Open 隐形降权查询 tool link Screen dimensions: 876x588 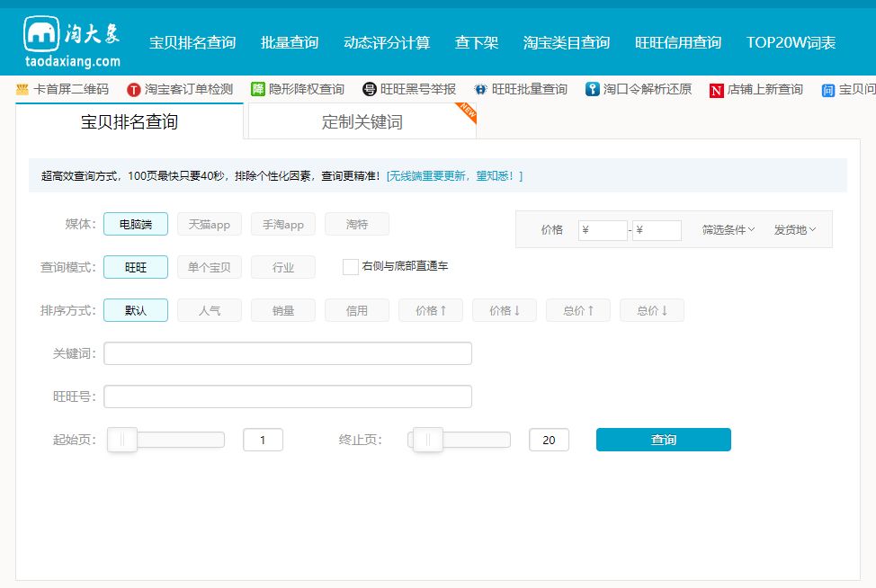click(x=307, y=89)
